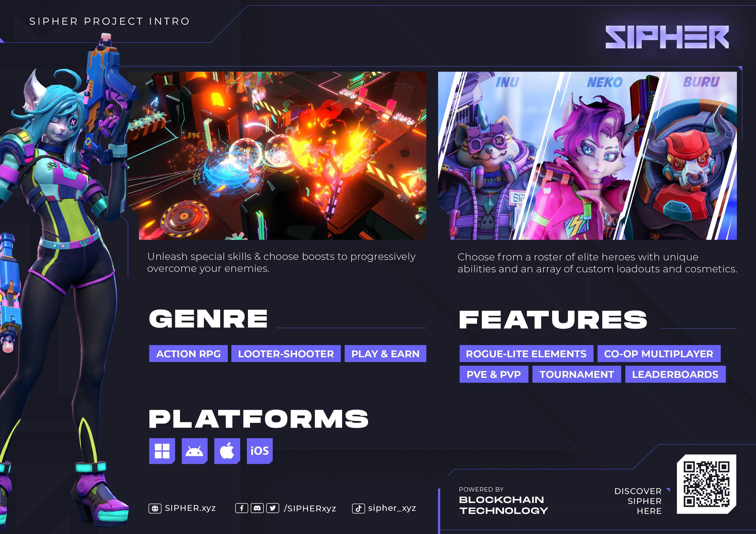Open the SIPHER.xyz website link
Screen dimensions: 756x534
click(190, 508)
